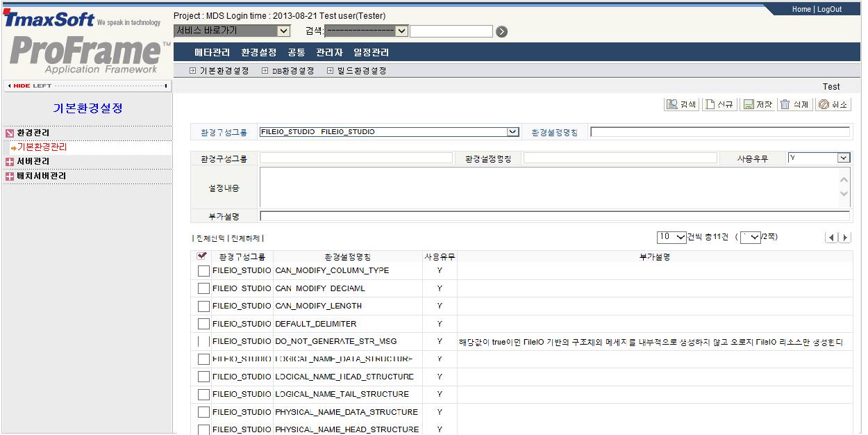
Task: Expand the 서버관리 tree node
Action: click(x=10, y=162)
